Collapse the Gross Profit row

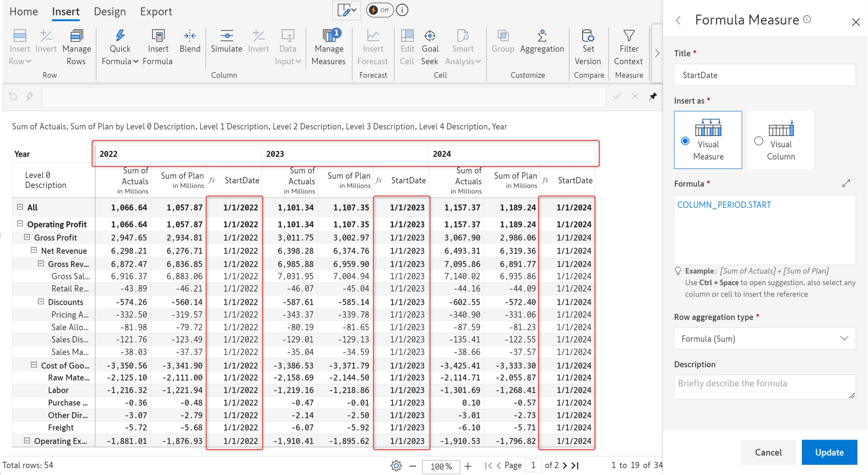(x=27, y=237)
